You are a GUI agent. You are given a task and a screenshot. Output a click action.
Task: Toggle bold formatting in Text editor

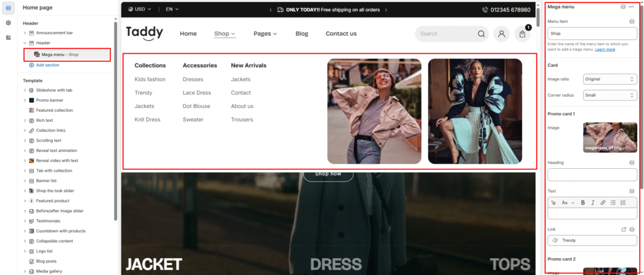point(582,203)
